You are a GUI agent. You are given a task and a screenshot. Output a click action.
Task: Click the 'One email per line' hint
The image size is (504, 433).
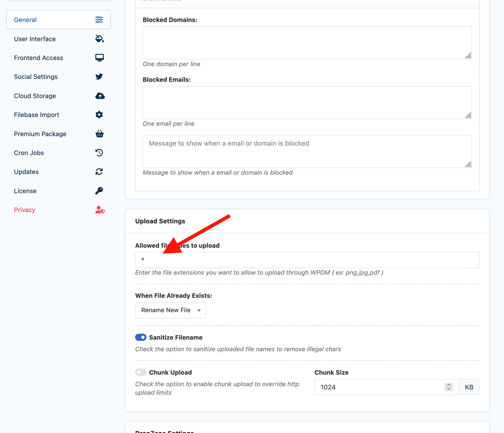coord(168,124)
